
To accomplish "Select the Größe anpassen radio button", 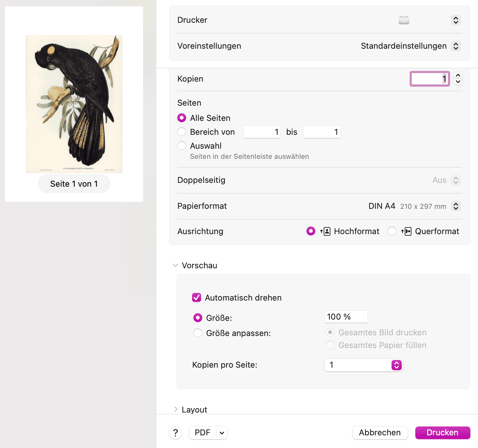I will (198, 333).
